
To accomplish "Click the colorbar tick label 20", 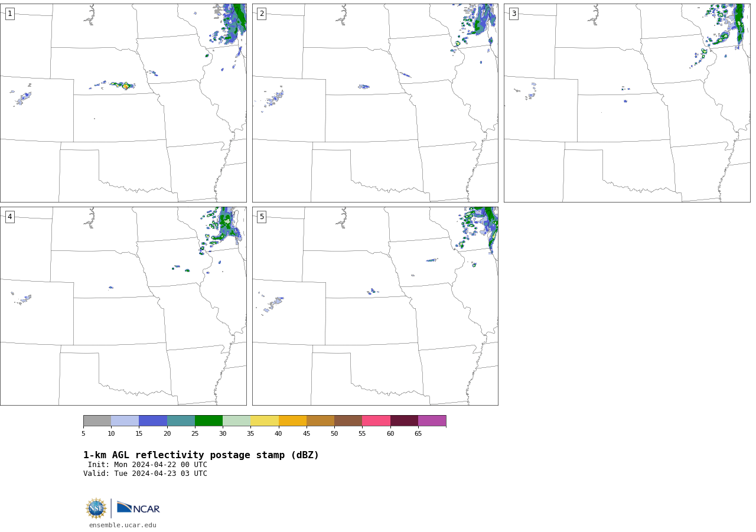I will tap(167, 434).
